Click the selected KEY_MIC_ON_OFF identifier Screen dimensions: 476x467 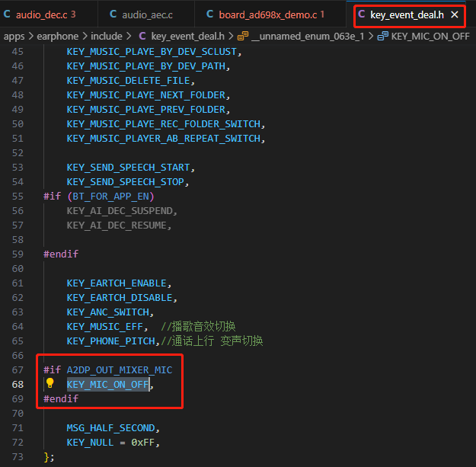(108, 385)
